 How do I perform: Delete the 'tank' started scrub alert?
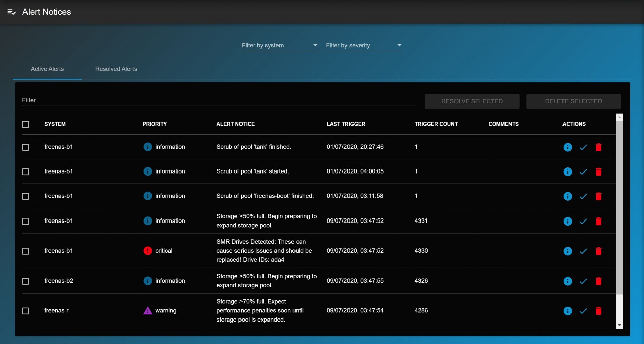[x=599, y=171]
